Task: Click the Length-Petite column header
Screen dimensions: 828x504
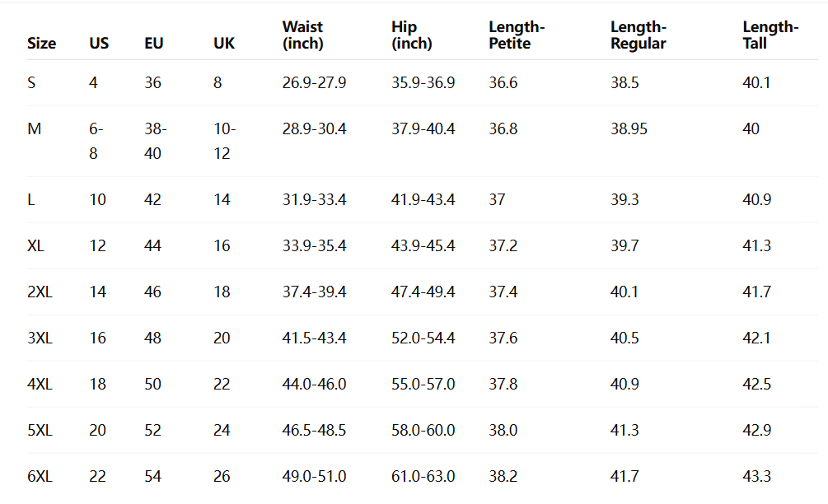Action: click(x=517, y=35)
